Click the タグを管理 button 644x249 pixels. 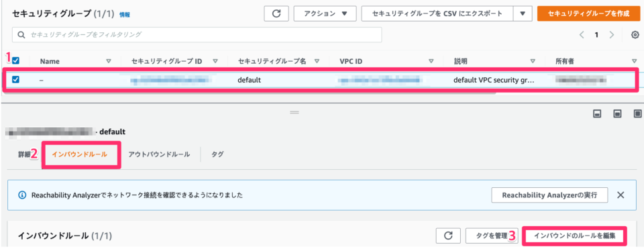[492, 236]
